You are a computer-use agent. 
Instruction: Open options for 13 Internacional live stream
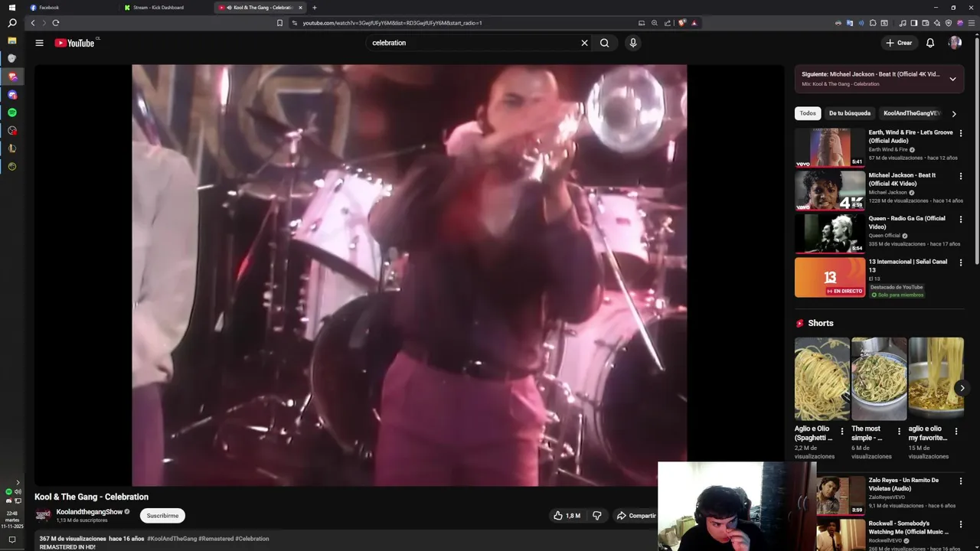(961, 262)
